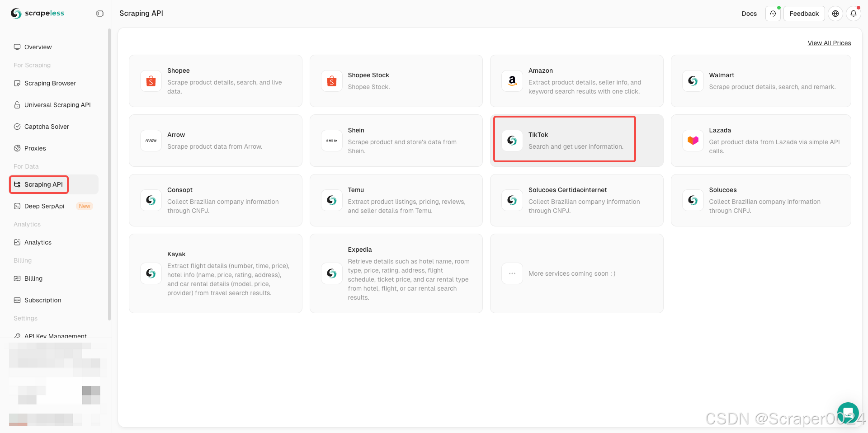Click the Walmart card icon
The width and height of the screenshot is (868, 433).
click(x=693, y=81)
